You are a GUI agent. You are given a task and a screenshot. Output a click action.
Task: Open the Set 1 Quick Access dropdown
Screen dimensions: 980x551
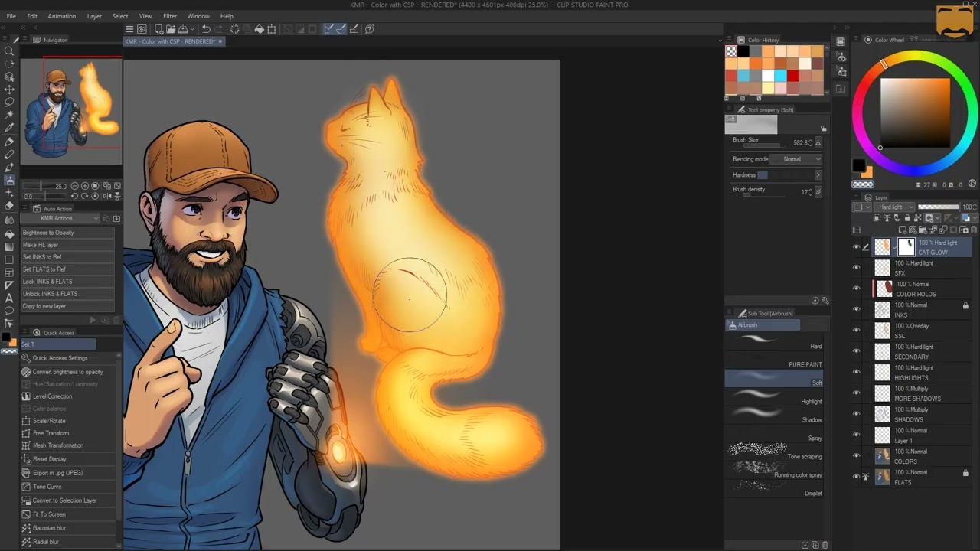(58, 344)
